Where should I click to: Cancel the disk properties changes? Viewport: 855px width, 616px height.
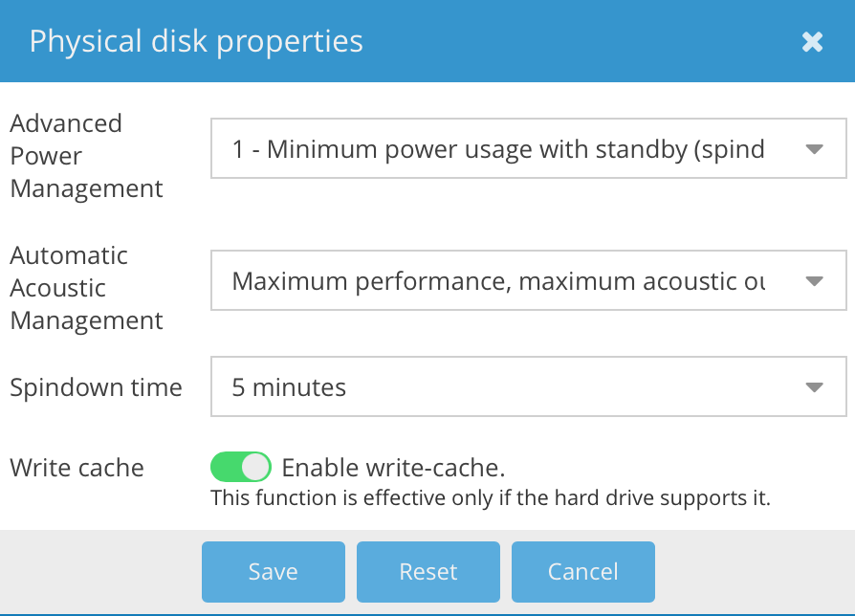tap(582, 572)
